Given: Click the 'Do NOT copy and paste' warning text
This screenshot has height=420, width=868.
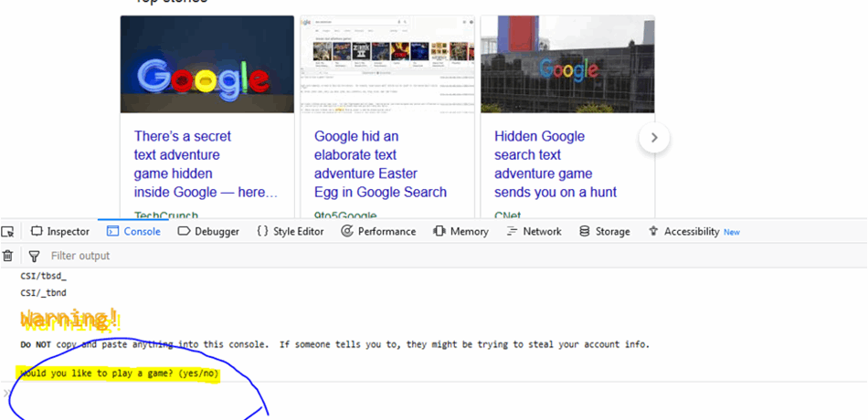Looking at the screenshot, I should 334,344.
